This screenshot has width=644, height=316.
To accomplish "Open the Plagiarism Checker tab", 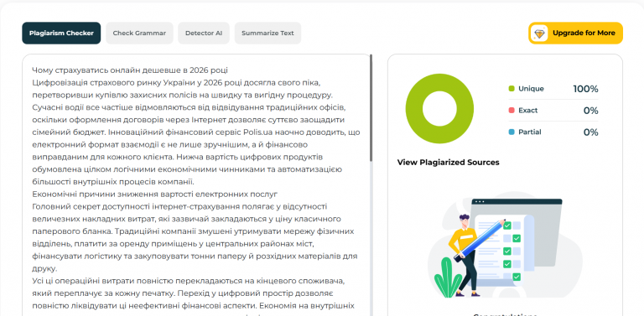I will click(x=61, y=34).
